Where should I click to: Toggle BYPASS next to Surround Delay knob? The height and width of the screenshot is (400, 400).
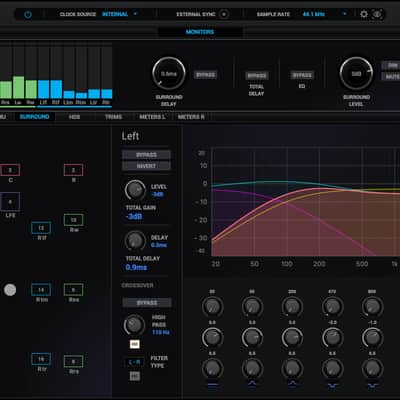[x=206, y=75]
